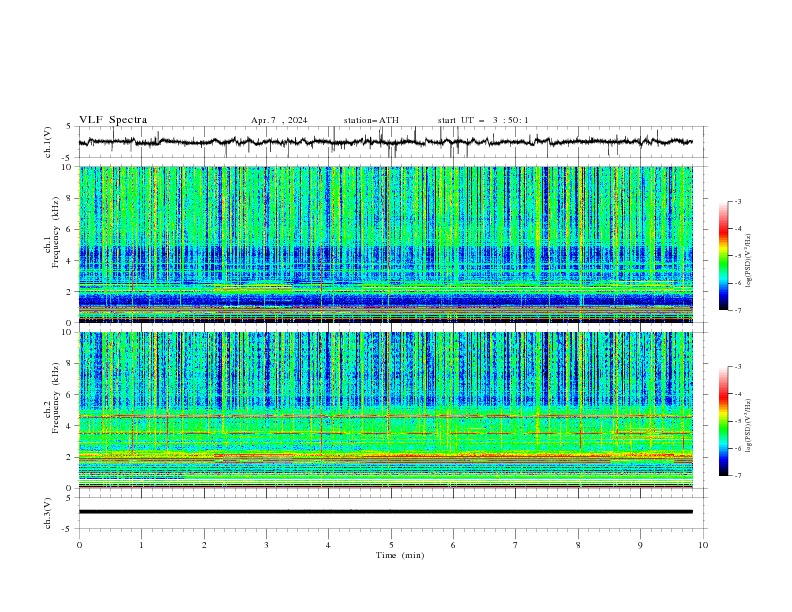Click time axis tick label "10"
Image resolution: width=792 pixels, height=612 pixels.
(703, 545)
